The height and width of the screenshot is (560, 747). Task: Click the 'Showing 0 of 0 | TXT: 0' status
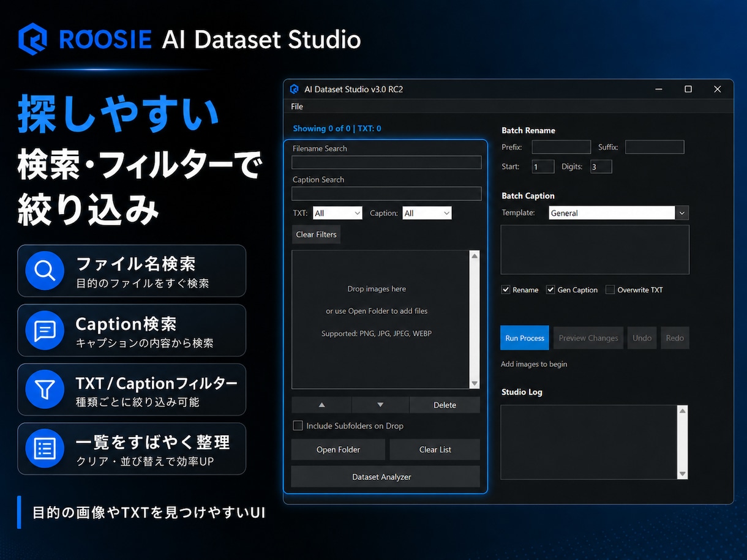click(x=337, y=129)
